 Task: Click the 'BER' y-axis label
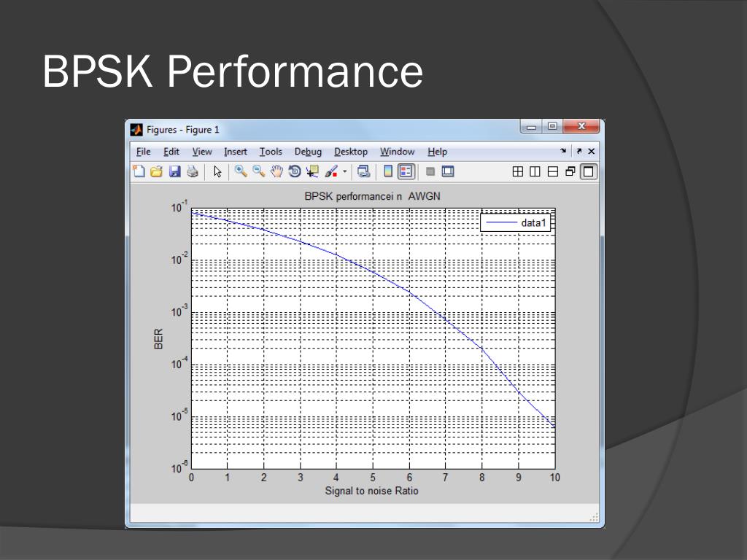[x=158, y=338]
